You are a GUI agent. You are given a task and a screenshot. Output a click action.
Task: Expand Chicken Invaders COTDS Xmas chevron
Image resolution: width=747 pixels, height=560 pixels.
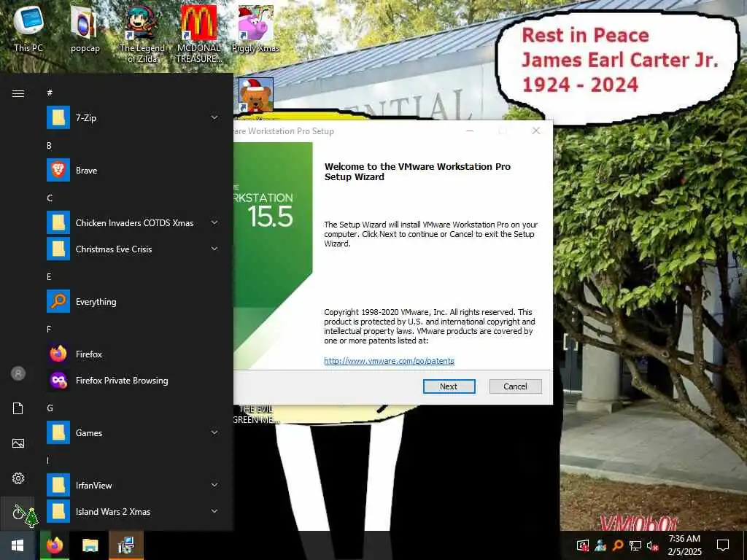click(214, 222)
